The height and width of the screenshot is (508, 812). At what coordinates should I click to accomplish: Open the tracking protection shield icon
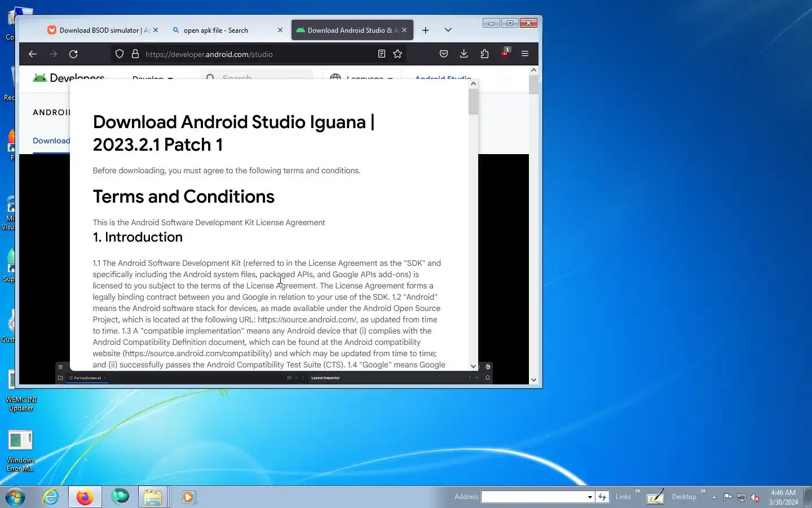[120, 54]
